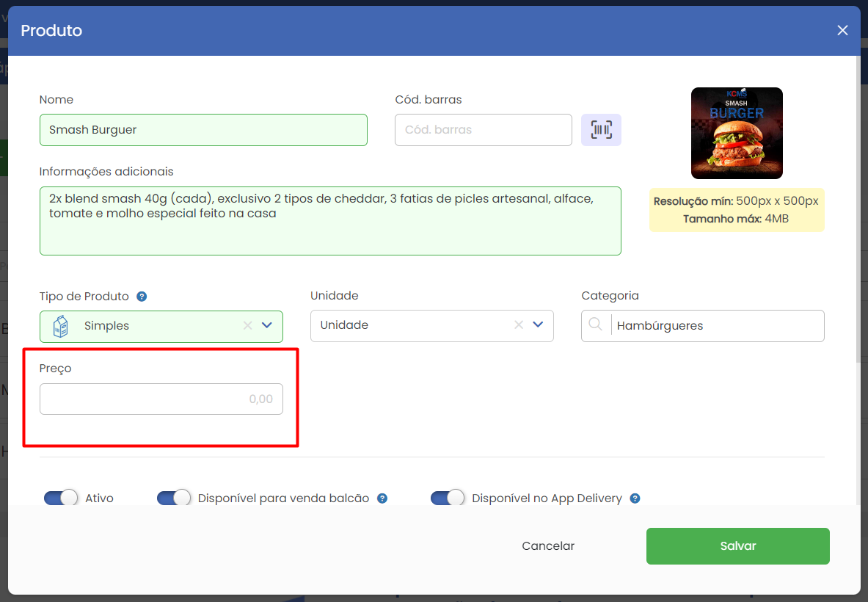Open help for Disponível no App Delivery
The width and height of the screenshot is (868, 602).
tap(635, 498)
